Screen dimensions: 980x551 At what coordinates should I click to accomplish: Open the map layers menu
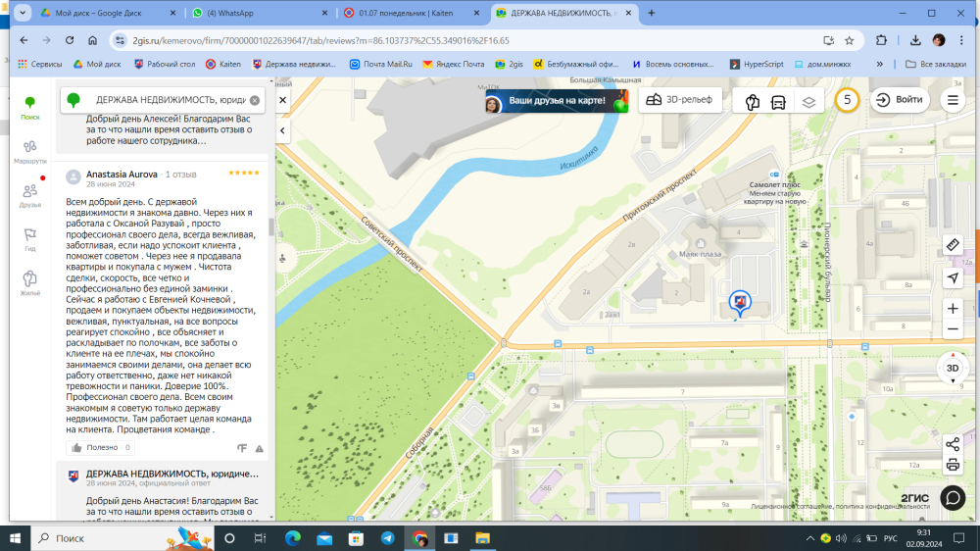tap(808, 101)
